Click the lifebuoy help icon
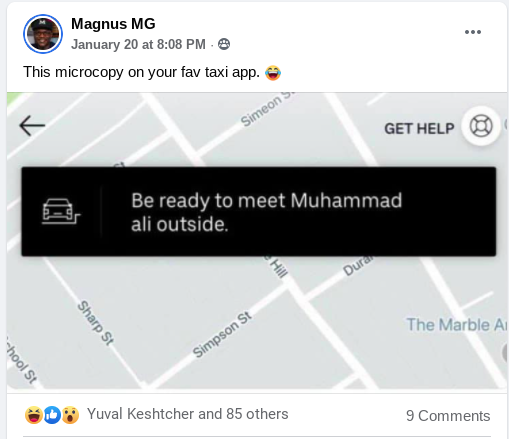 (481, 126)
